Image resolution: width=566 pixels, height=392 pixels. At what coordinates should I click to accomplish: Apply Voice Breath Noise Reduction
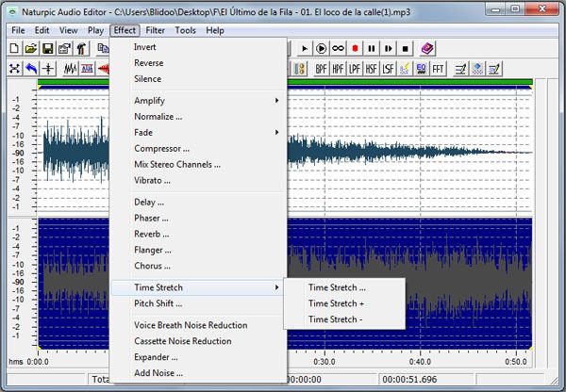[198, 325]
